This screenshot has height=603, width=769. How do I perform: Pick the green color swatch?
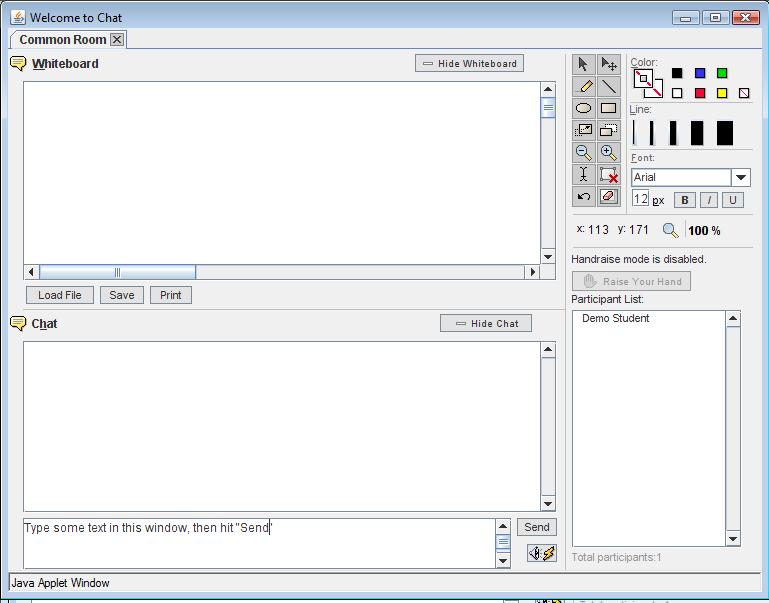pos(722,73)
